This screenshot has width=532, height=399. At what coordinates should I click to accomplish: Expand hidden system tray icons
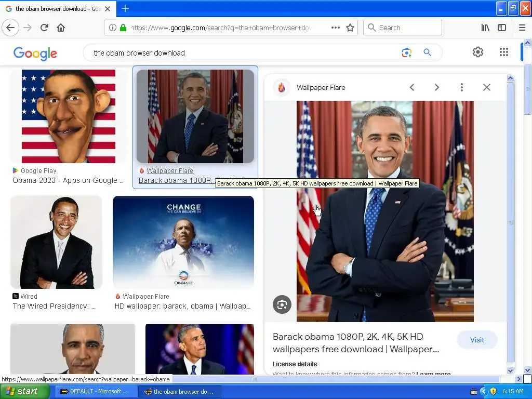484,392
